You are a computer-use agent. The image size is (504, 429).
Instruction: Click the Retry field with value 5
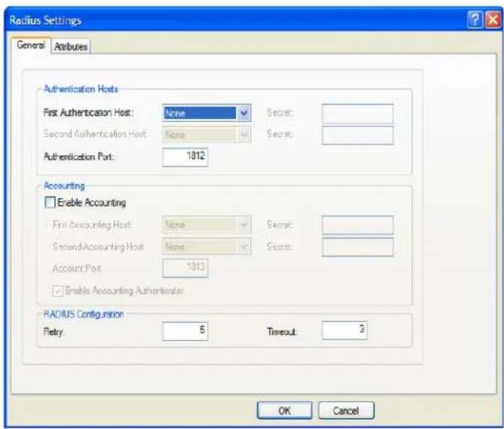[x=185, y=331]
